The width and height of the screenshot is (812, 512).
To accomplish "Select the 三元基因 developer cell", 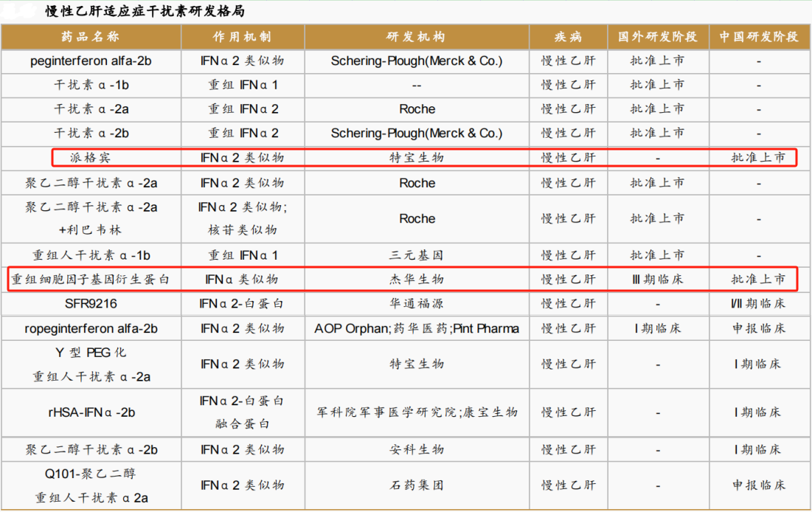I will (x=417, y=255).
